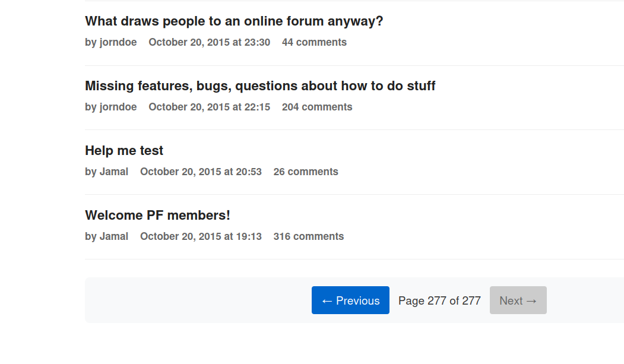Click the empty area of the pagination bar
Viewport: 624px width, 364px height.
196,300
